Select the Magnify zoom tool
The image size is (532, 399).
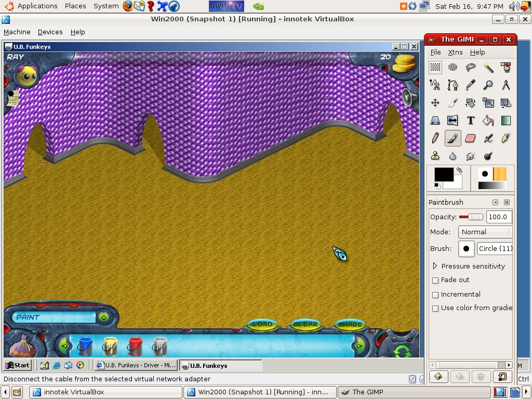488,85
